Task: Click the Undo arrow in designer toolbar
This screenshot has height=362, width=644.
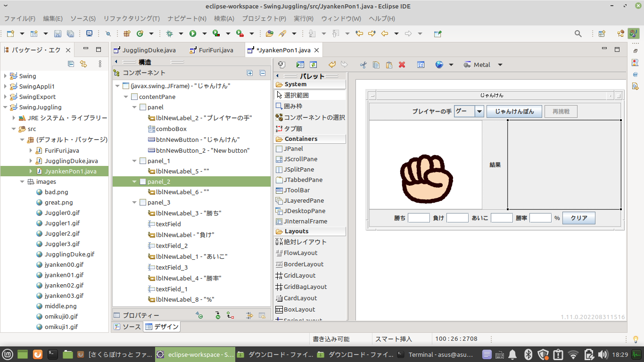Action: point(332,65)
